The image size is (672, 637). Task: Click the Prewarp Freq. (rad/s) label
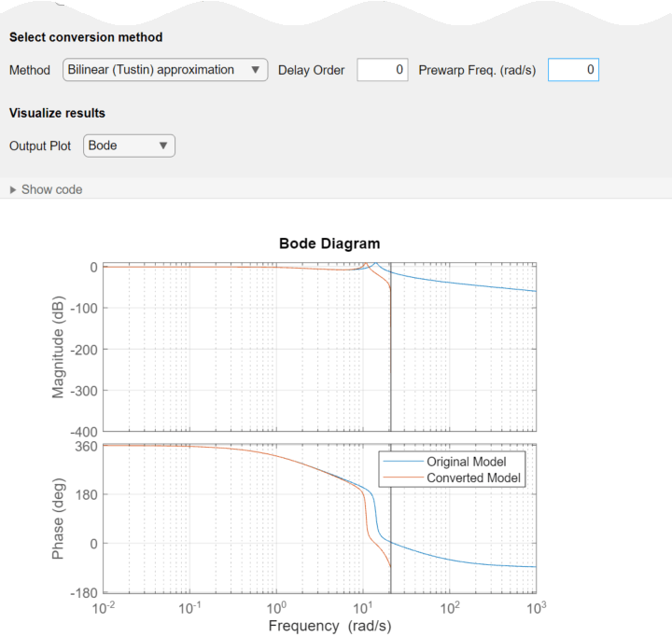point(477,70)
